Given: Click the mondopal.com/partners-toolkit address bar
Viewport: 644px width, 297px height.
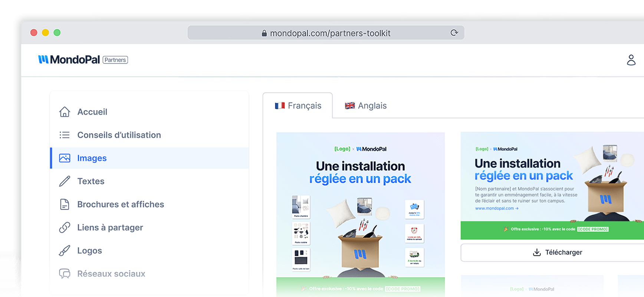Looking at the screenshot, I should pos(326,33).
